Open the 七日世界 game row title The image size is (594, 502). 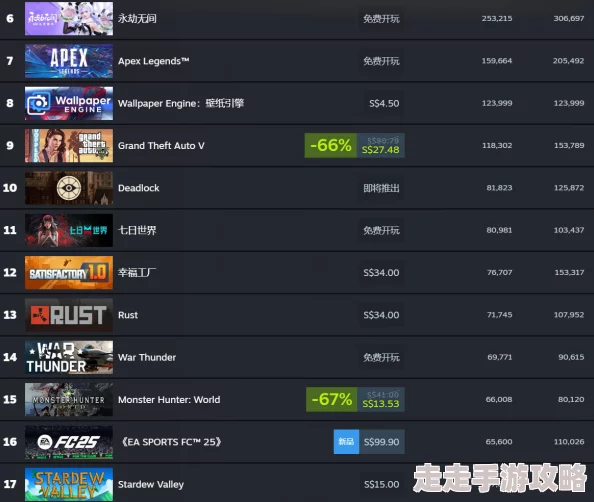coord(137,230)
